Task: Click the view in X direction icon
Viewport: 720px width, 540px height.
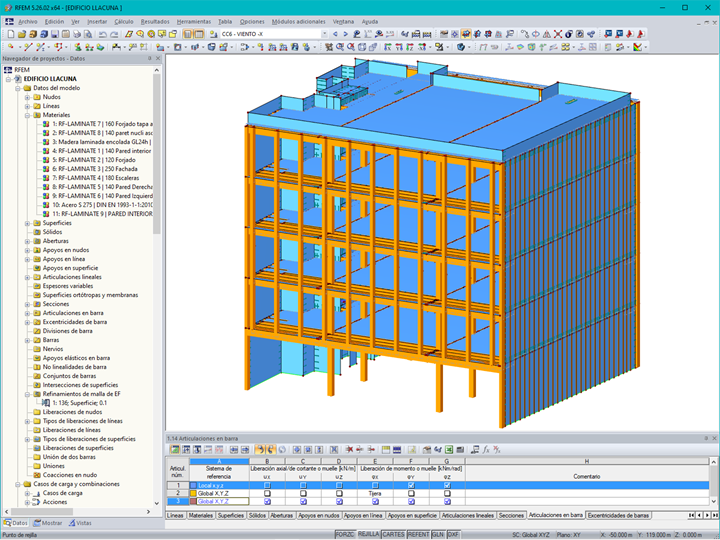Action: [x=388, y=47]
